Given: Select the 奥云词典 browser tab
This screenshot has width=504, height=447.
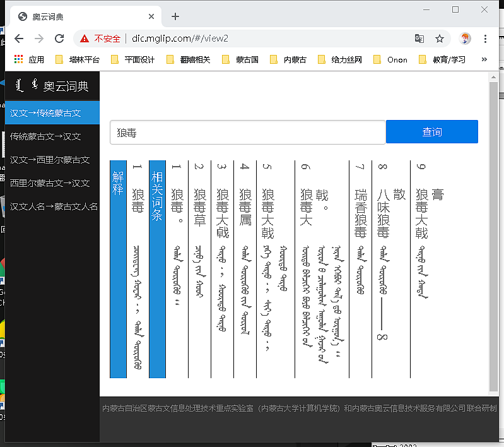Looking at the screenshot, I should [86, 16].
